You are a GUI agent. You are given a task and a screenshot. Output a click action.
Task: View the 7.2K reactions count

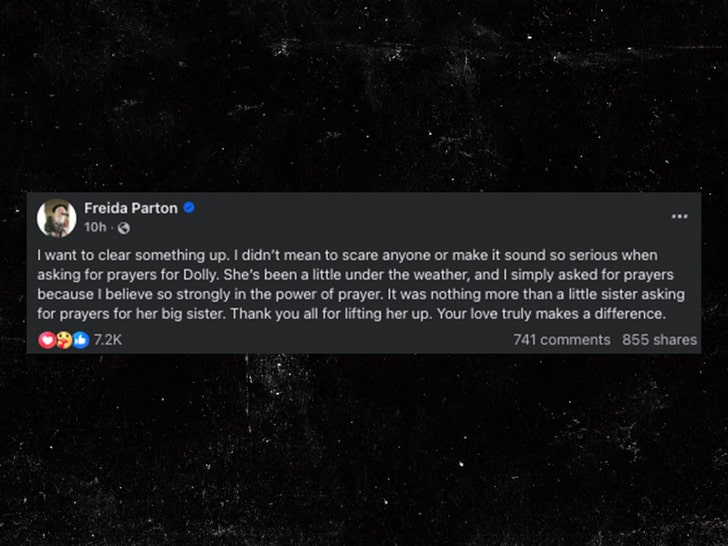tap(107, 340)
